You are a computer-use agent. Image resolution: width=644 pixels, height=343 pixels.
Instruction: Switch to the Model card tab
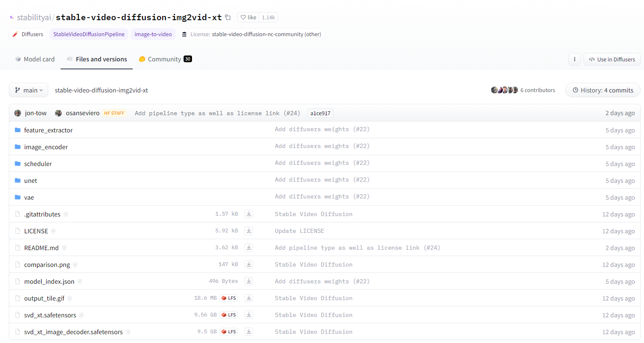pyautogui.click(x=35, y=59)
